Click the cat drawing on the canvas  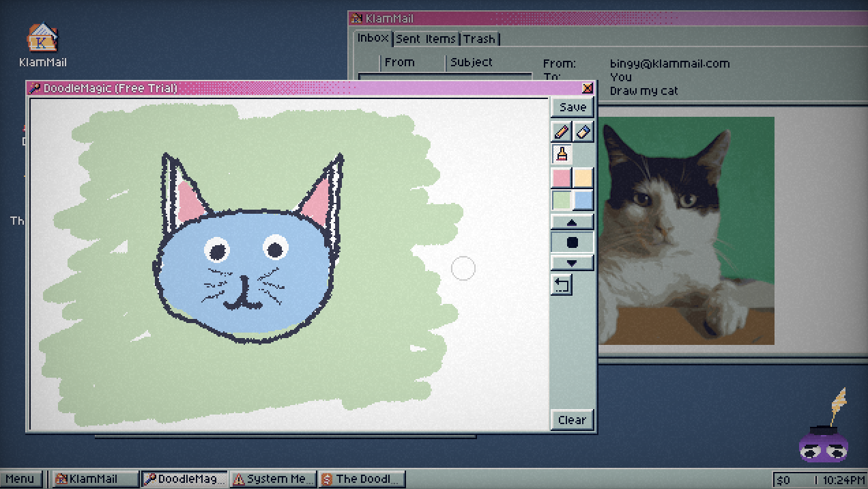pyautogui.click(x=249, y=247)
